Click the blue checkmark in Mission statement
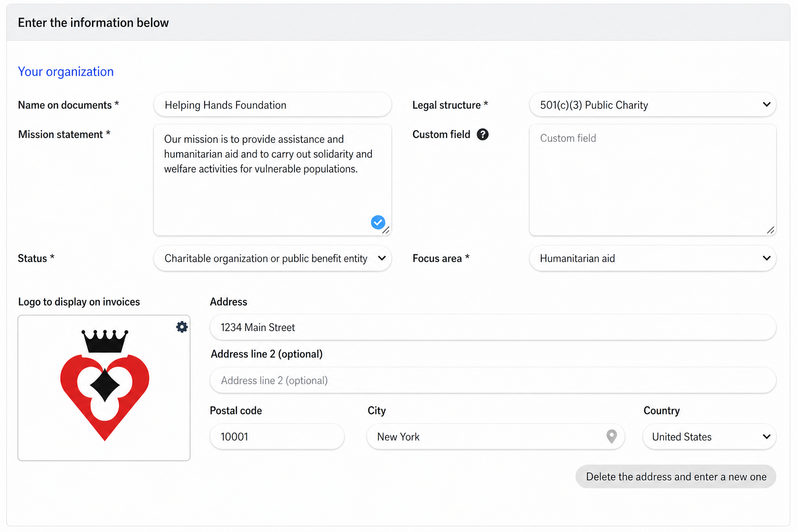Image resolution: width=798 pixels, height=532 pixels. point(378,222)
